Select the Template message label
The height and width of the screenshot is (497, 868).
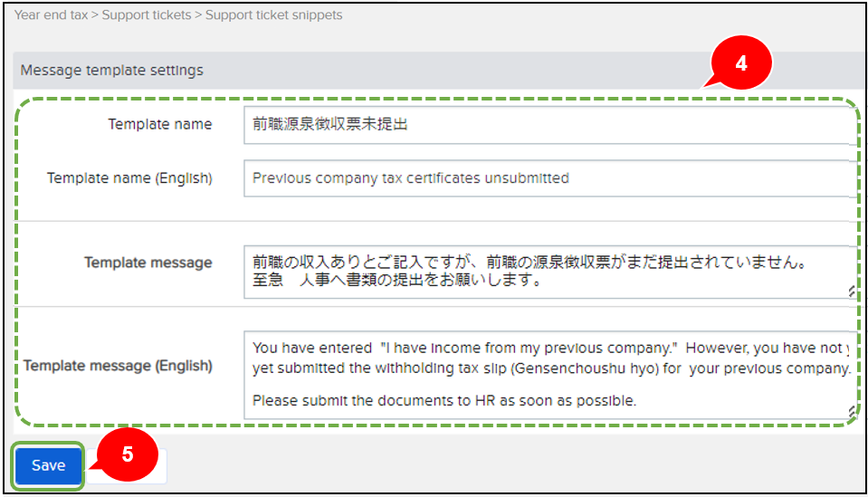148,263
